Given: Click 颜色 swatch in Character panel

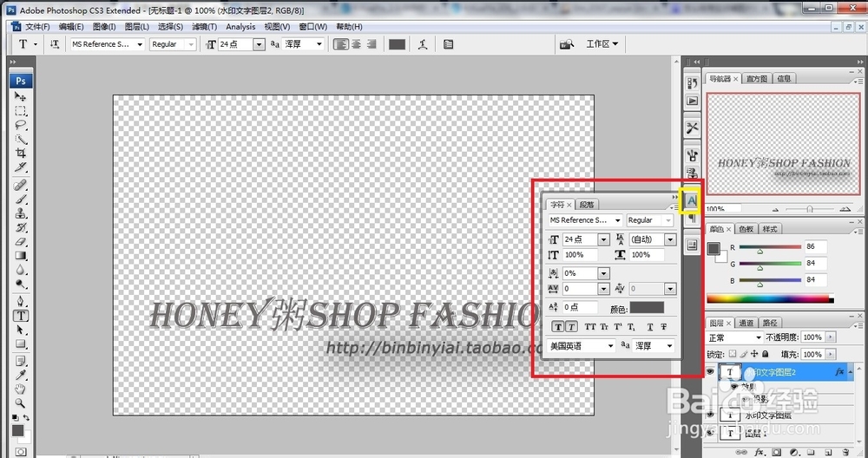Looking at the screenshot, I should pyautogui.click(x=647, y=308).
